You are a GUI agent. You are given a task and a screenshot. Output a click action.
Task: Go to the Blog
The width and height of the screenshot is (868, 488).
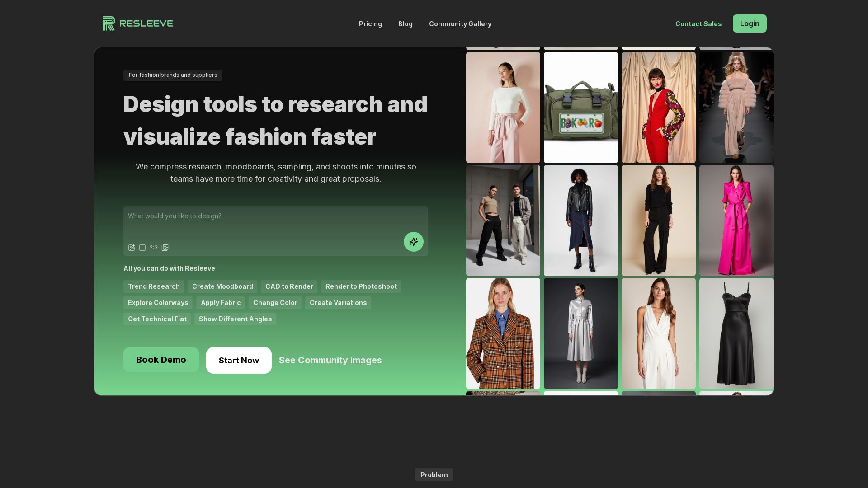[405, 24]
